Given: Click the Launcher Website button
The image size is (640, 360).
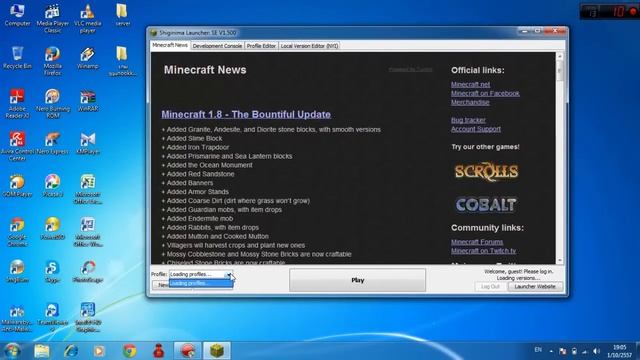Looking at the screenshot, I should click(535, 287).
